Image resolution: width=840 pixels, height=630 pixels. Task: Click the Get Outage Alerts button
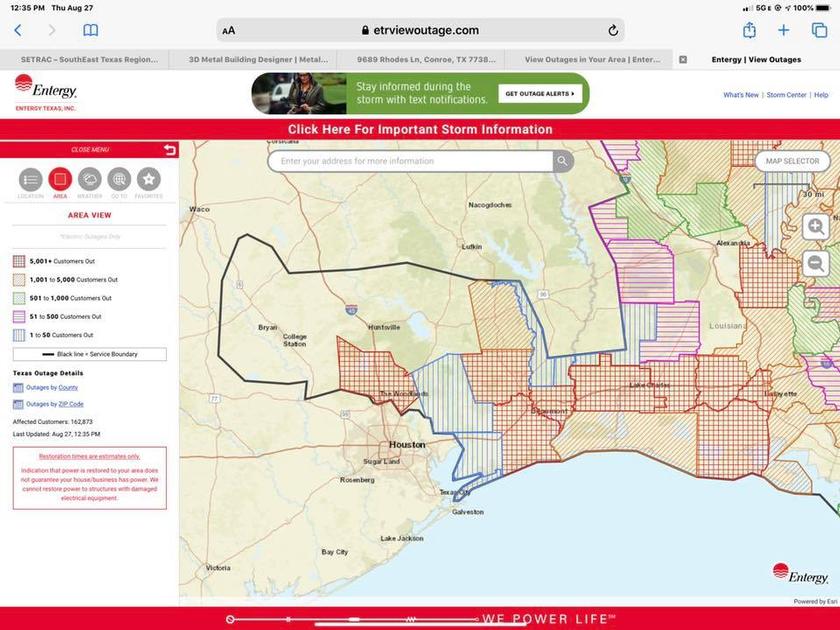pyautogui.click(x=540, y=94)
